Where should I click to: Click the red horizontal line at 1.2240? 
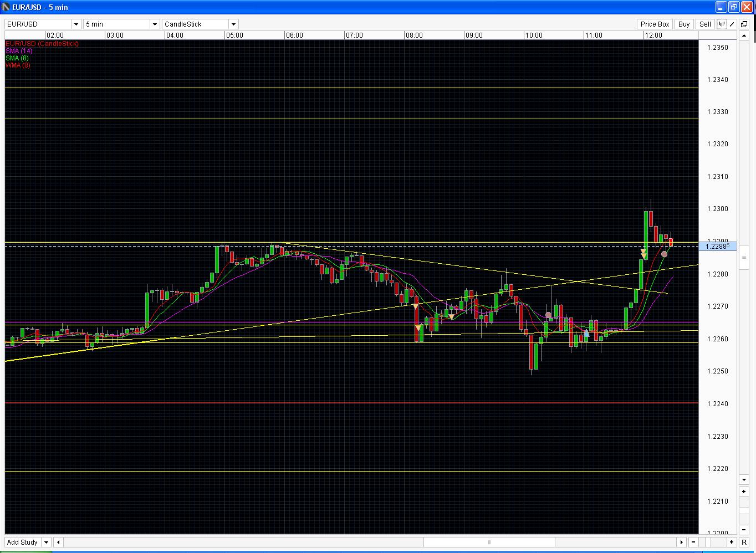351,403
